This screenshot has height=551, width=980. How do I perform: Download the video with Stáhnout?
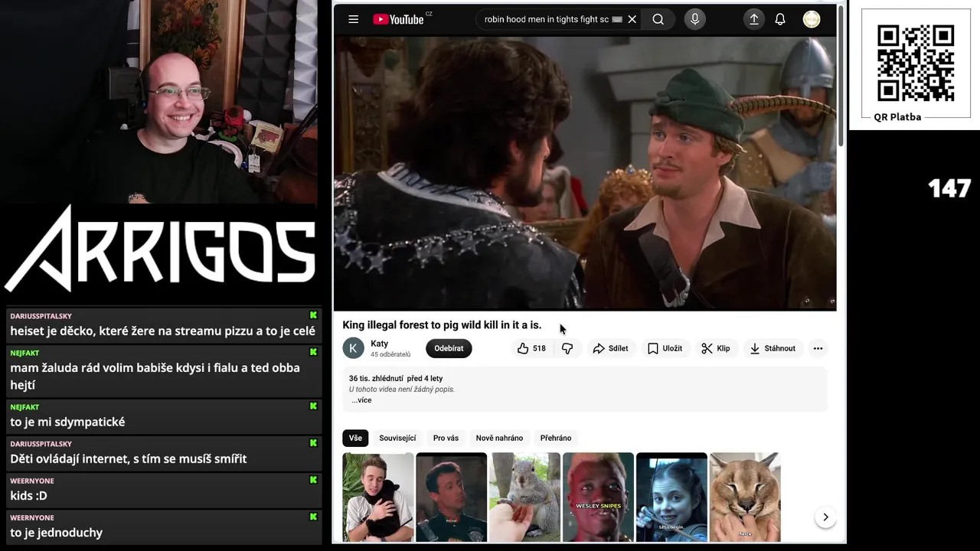coord(773,348)
